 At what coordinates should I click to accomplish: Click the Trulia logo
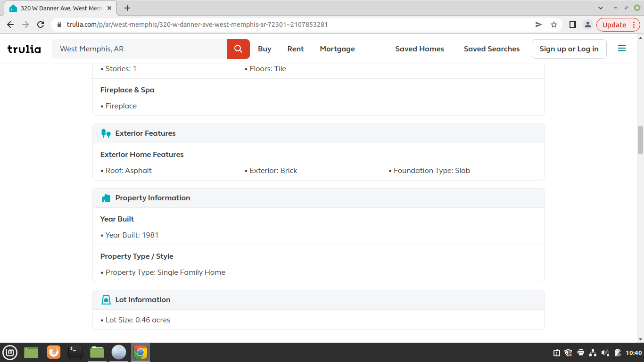(x=24, y=49)
